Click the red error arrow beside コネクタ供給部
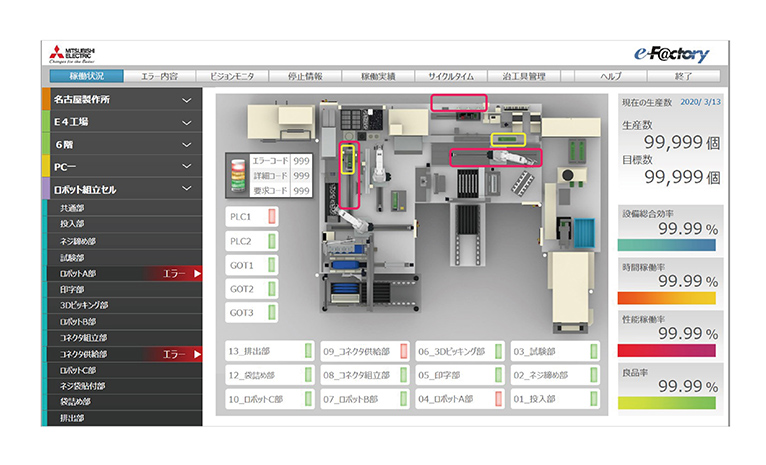This screenshot has width=766, height=465. pos(198,354)
